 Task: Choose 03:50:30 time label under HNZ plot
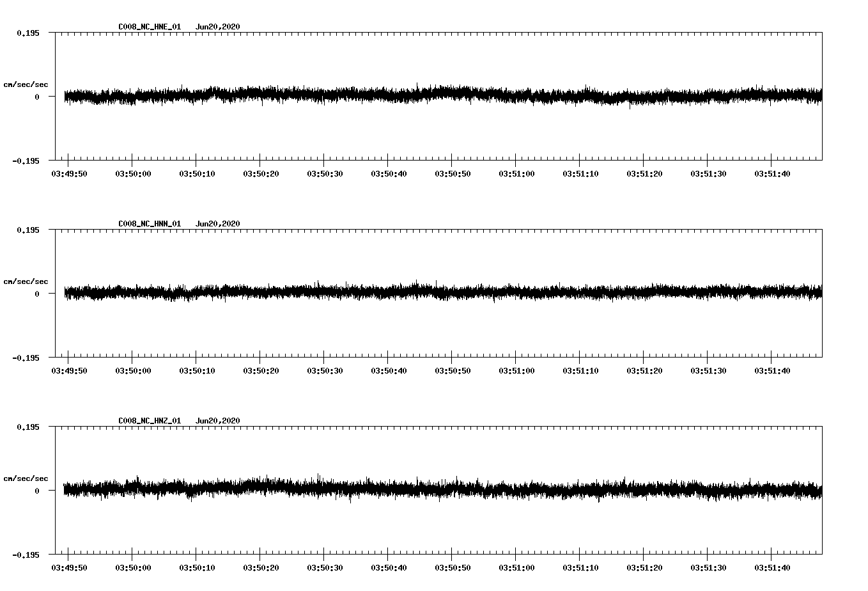click(x=325, y=568)
